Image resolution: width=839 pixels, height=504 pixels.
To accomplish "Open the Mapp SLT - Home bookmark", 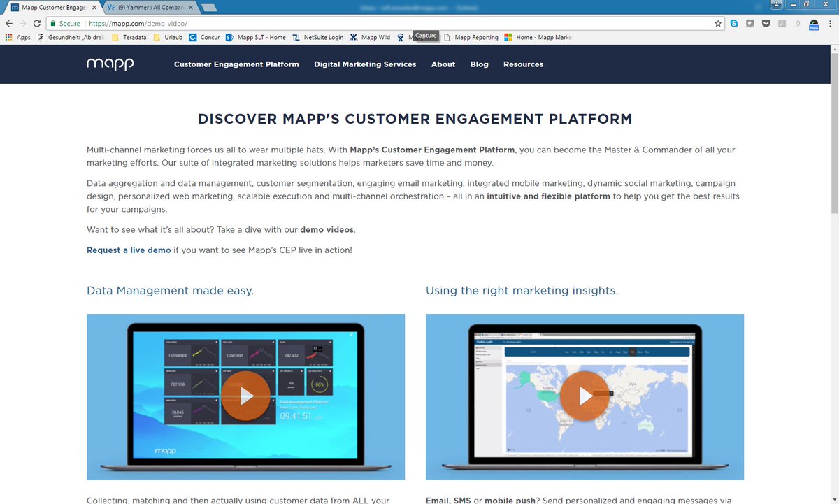I will click(x=256, y=37).
